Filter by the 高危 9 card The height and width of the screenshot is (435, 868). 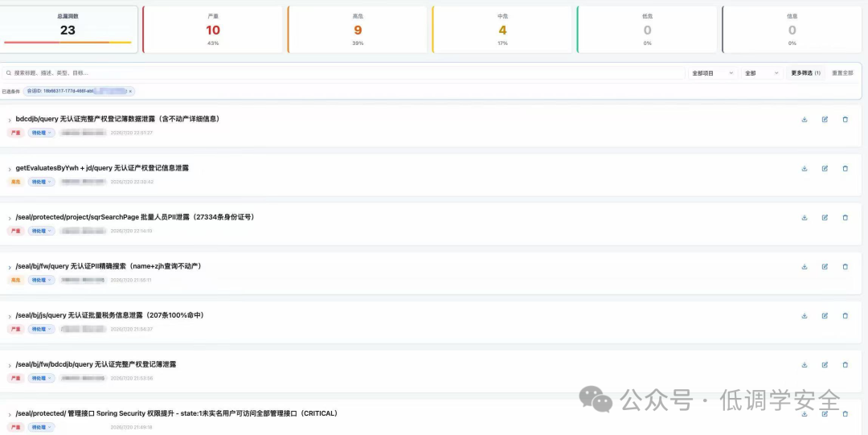(358, 30)
